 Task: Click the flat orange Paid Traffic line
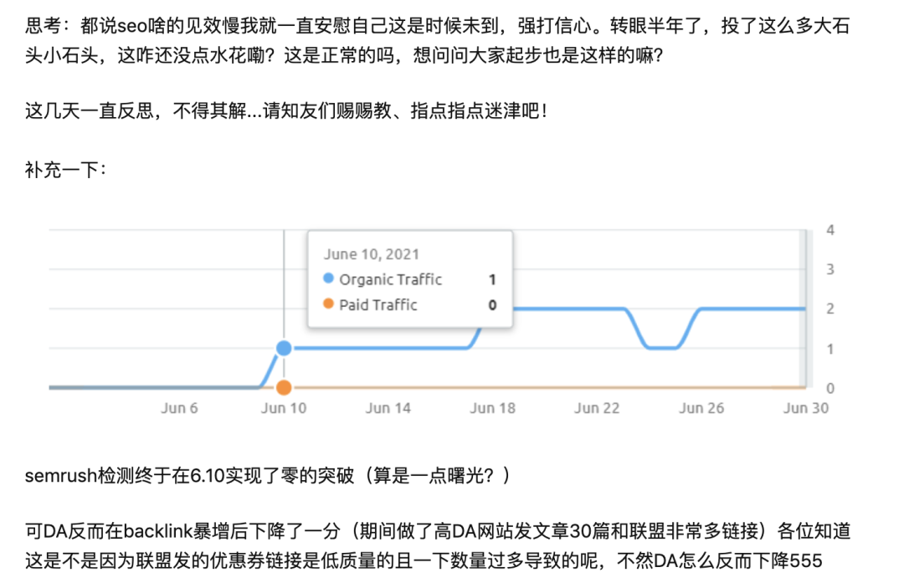pyautogui.click(x=586, y=387)
